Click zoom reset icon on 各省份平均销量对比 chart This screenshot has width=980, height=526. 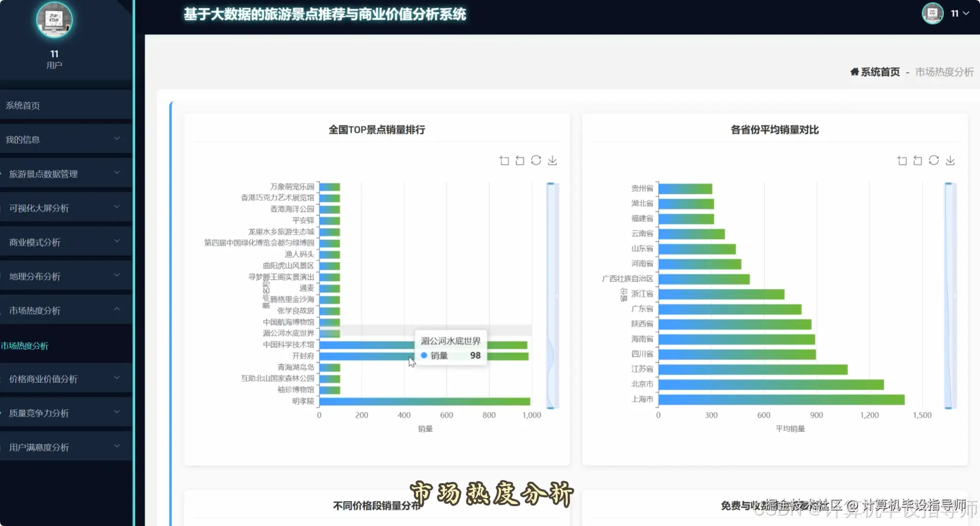tap(918, 161)
